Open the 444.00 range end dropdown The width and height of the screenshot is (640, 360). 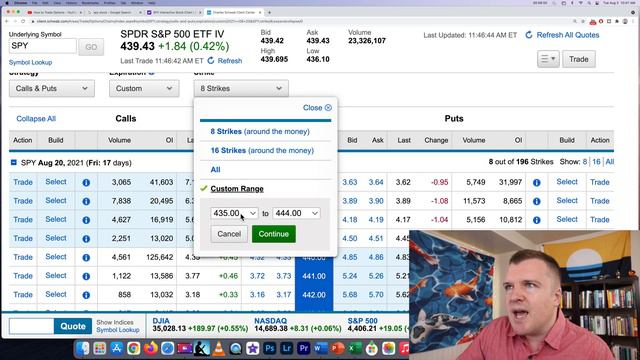[x=296, y=213]
